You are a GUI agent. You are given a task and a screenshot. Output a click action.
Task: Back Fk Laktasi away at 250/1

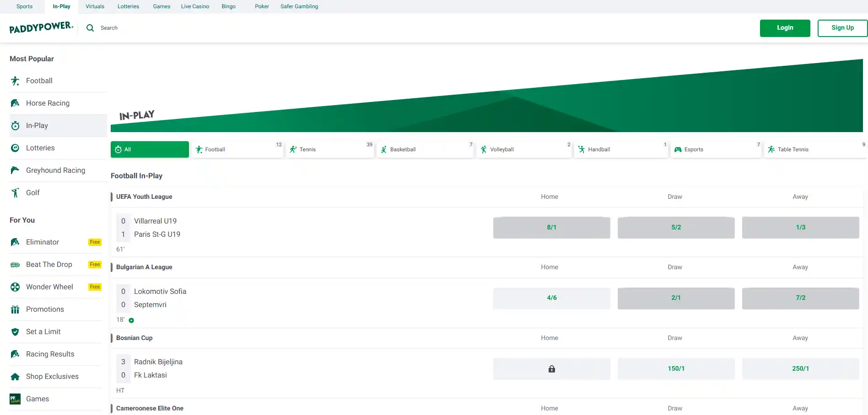coord(801,369)
